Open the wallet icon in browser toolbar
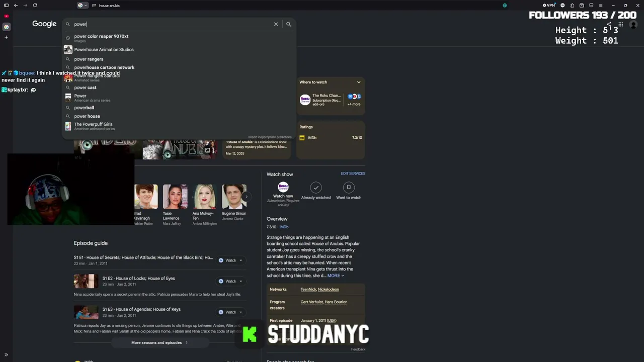 [x=582, y=5]
